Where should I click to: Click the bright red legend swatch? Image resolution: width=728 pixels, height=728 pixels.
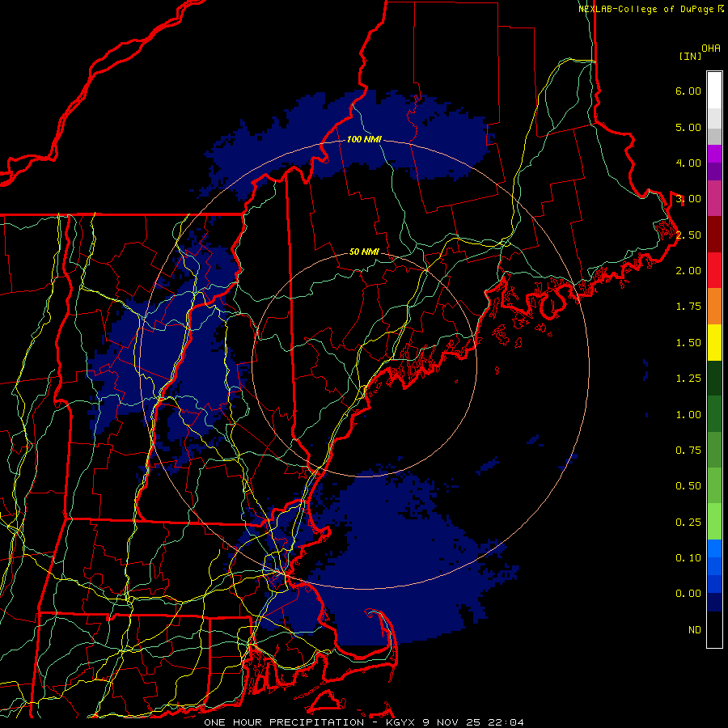point(714,270)
